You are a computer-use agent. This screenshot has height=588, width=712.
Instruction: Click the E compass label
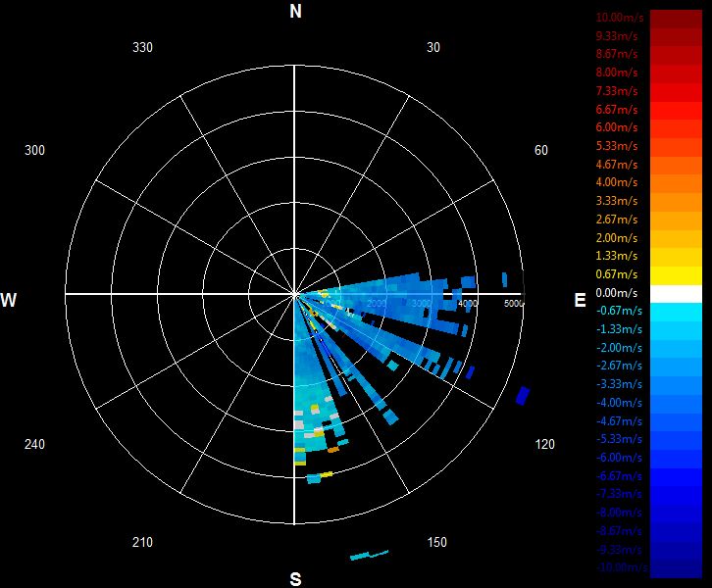(x=580, y=300)
